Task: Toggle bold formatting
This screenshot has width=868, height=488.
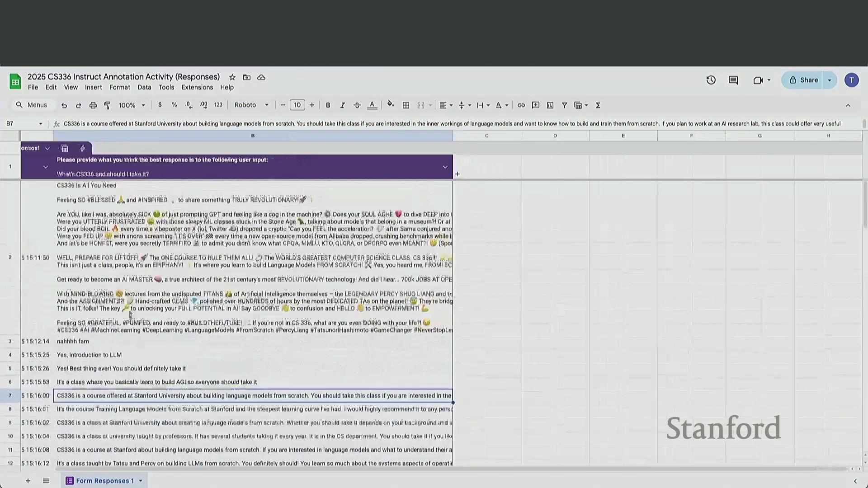Action: pyautogui.click(x=328, y=105)
